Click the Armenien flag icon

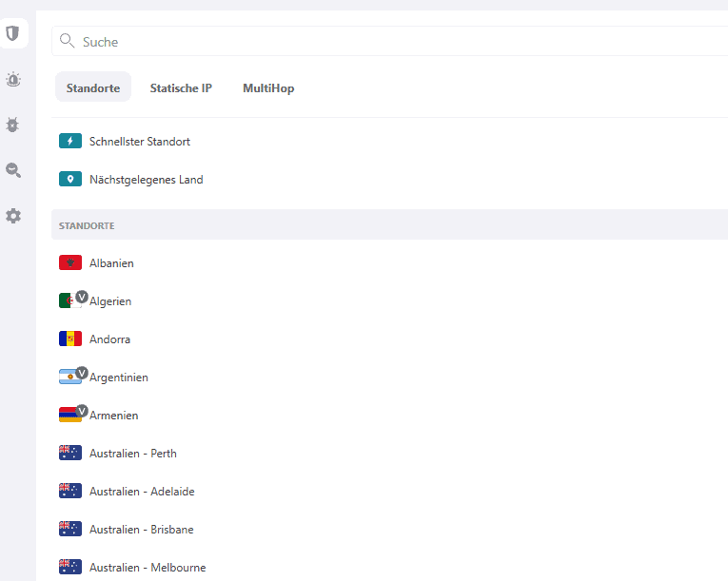click(69, 415)
